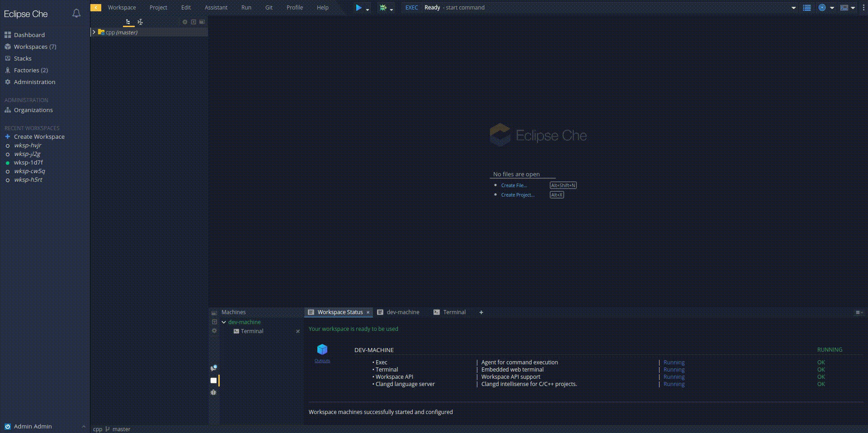Image resolution: width=868 pixels, height=433 pixels.
Task: Open the Run command dropdown arrow
Action: coord(368,9)
